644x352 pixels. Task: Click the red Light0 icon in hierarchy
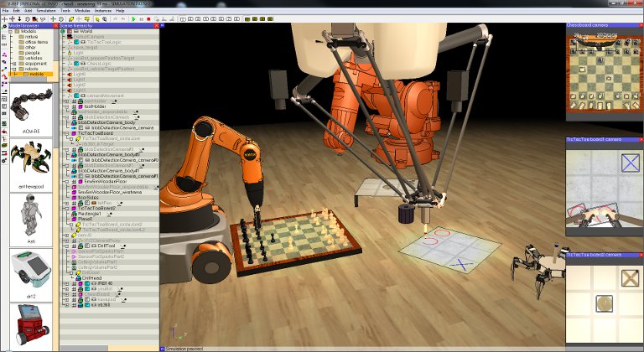tap(70, 75)
